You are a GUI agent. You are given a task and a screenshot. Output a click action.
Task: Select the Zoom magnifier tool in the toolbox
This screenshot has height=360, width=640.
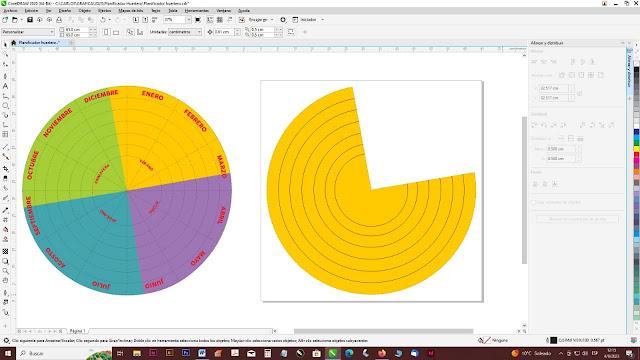click(x=5, y=271)
